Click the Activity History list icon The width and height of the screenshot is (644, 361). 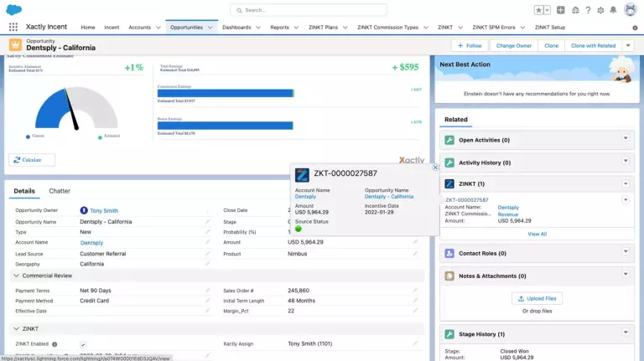[x=449, y=162]
